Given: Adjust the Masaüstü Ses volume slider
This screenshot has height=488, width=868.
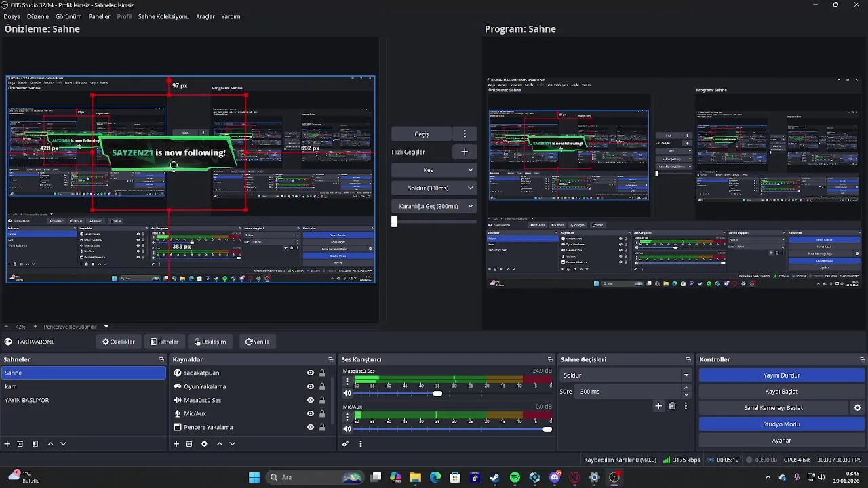Looking at the screenshot, I should pos(438,394).
